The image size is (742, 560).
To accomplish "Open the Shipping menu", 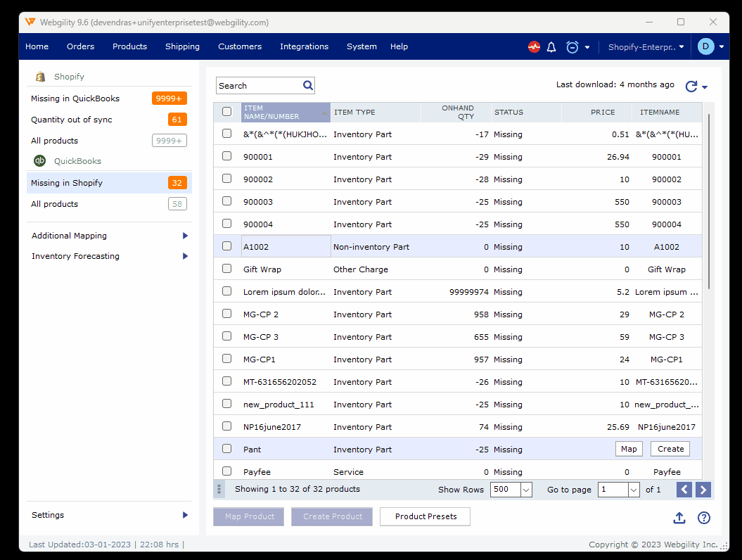I will [182, 46].
